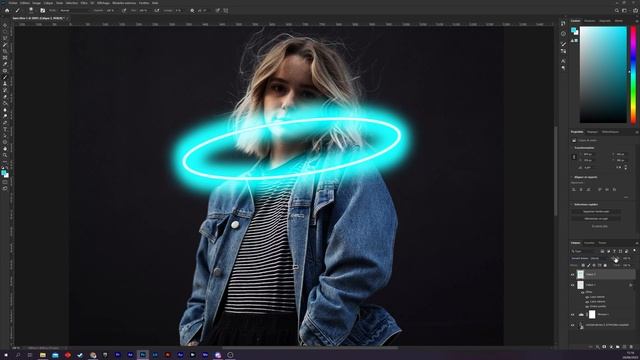This screenshot has width=640, height=360.
Task: Select the Gradient tool
Action: point(5,103)
